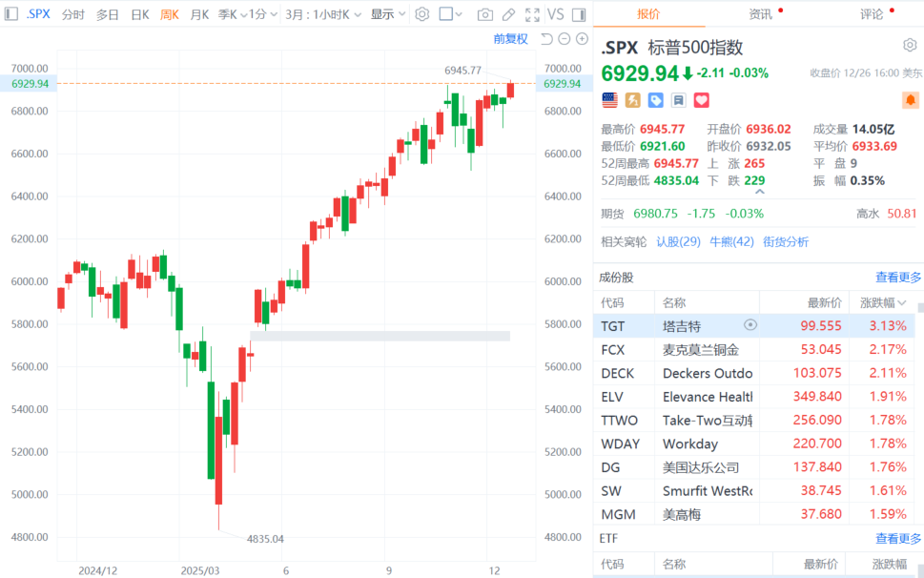
Task: Select the 日K daily chart tab
Action: click(139, 14)
